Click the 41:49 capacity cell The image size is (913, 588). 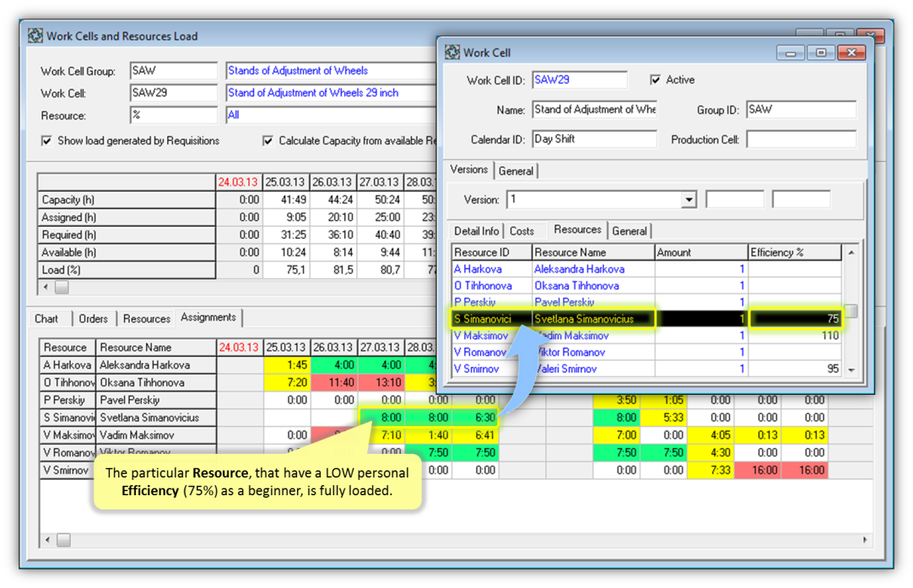click(286, 200)
